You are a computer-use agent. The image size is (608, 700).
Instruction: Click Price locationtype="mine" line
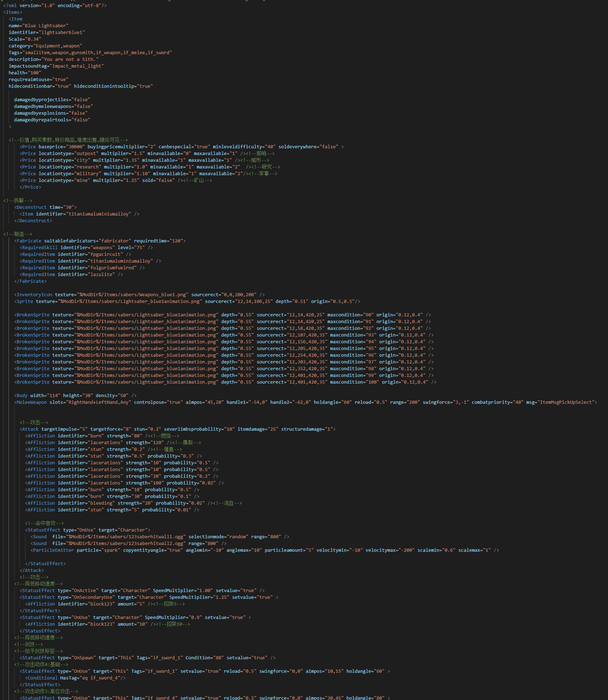(x=116, y=180)
